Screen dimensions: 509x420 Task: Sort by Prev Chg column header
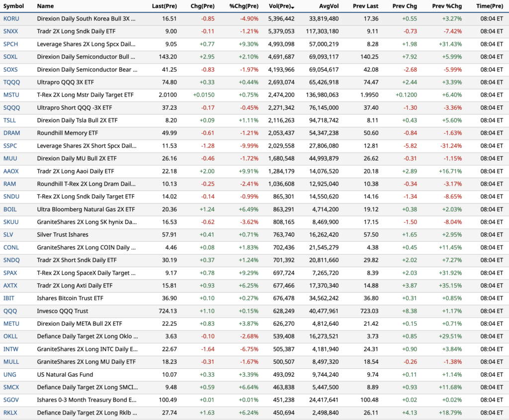pyautogui.click(x=405, y=6)
